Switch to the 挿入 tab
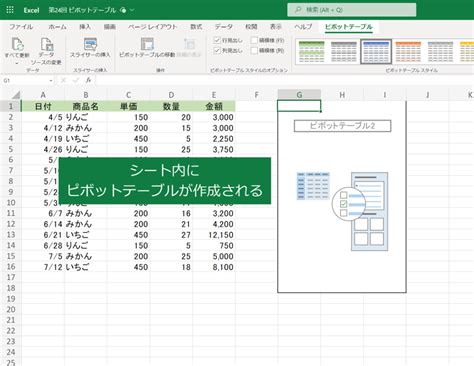This screenshot has height=366, width=474. pos(85,27)
